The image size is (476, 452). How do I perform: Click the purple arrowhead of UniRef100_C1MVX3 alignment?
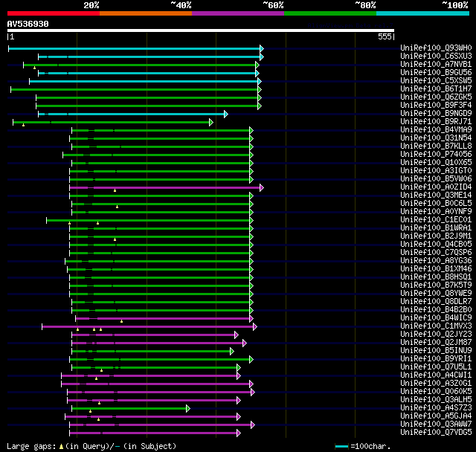click(x=254, y=326)
